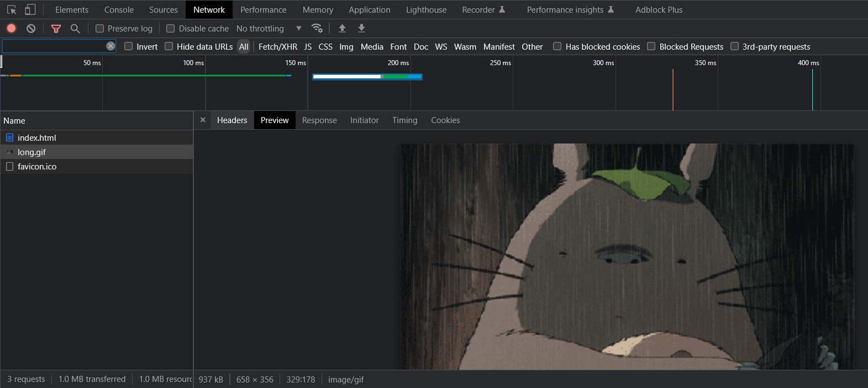This screenshot has height=388, width=868.
Task: Filter requests by Font type
Action: [398, 46]
